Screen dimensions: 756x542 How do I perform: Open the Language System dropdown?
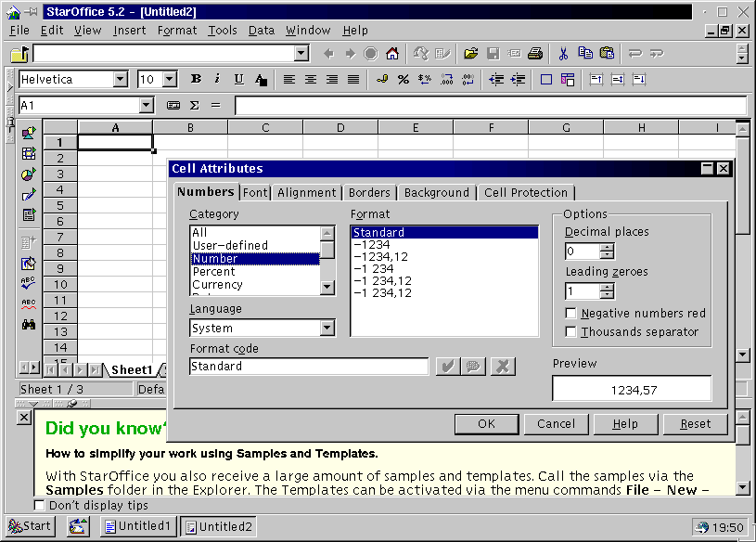click(327, 328)
